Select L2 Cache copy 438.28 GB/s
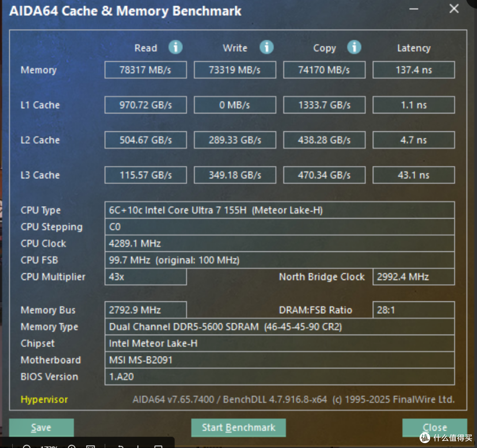477x448 pixels. pyautogui.click(x=324, y=140)
